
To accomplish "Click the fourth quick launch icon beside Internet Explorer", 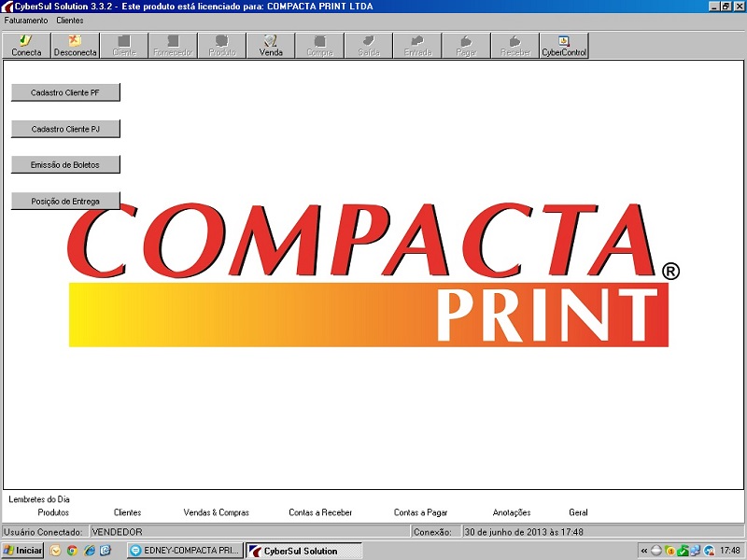I will point(106,551).
